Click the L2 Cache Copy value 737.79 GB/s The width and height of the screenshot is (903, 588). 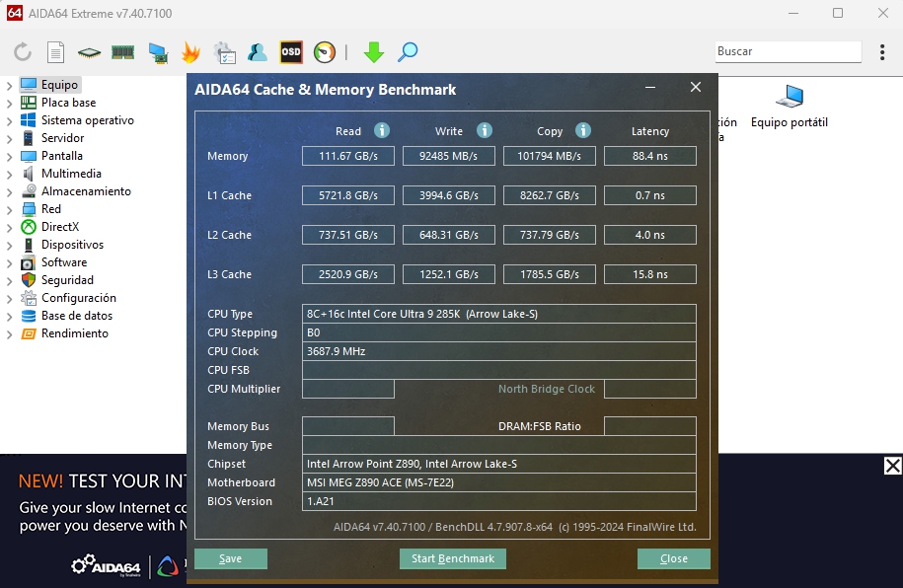tap(550, 235)
